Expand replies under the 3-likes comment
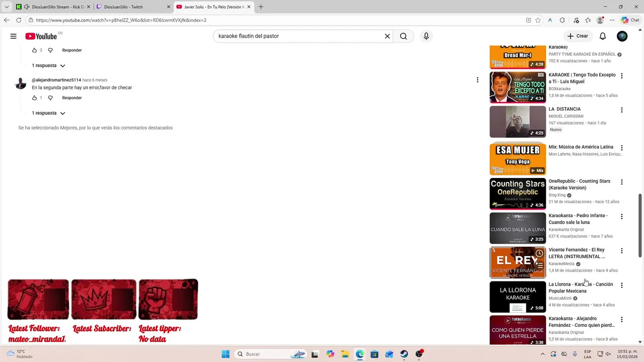 48,65
